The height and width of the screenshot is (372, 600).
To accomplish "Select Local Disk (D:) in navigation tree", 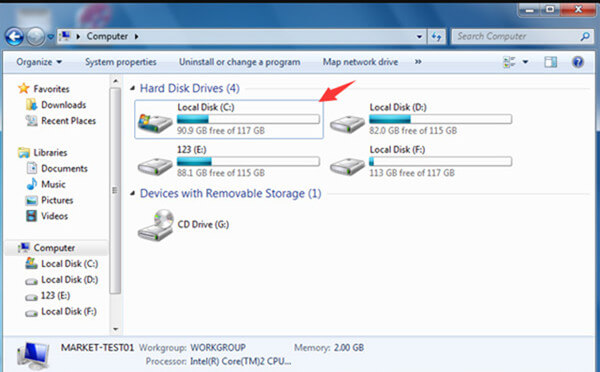I will pos(70,280).
